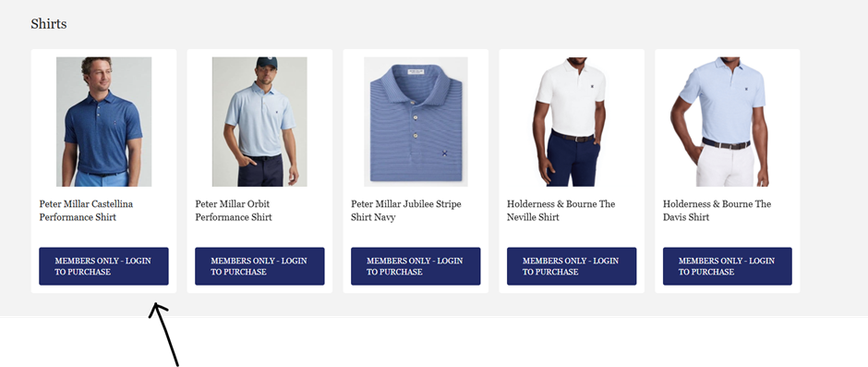Click the Peter Millar Castellina Performance Shirt title
The height and width of the screenshot is (367, 868).
86,211
